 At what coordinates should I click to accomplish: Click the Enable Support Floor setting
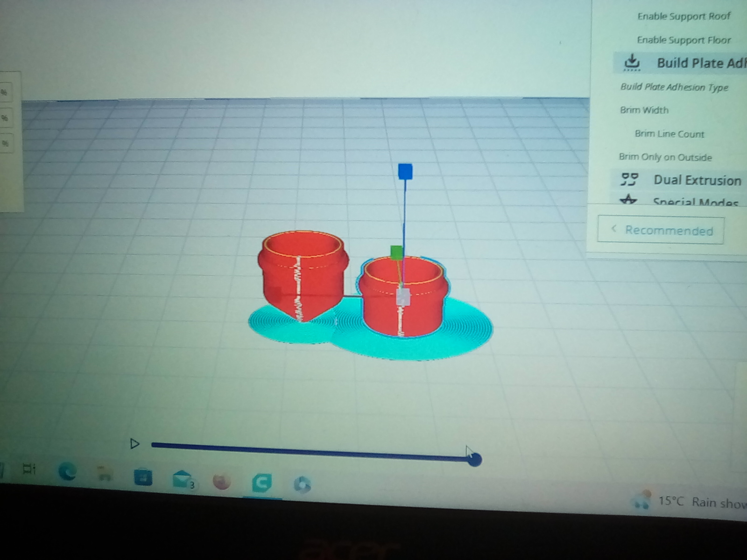tap(684, 40)
